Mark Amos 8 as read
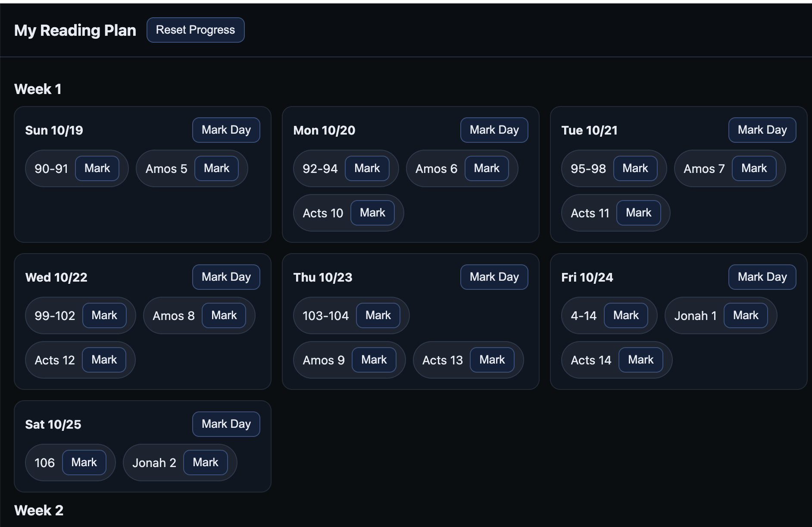This screenshot has height=527, width=812. [224, 315]
